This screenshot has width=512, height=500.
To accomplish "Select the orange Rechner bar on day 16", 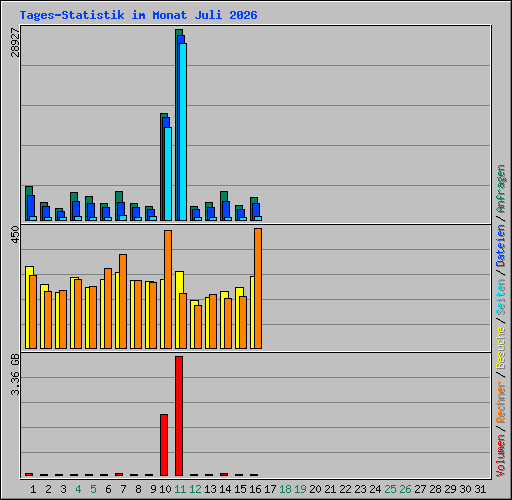I will point(258,289).
